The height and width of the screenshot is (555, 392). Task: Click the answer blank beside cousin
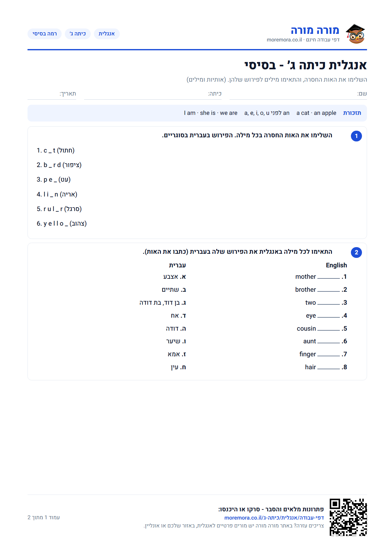pos(328,329)
